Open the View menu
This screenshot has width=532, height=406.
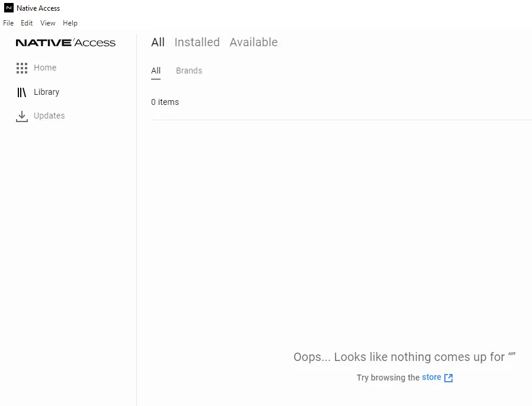point(48,23)
